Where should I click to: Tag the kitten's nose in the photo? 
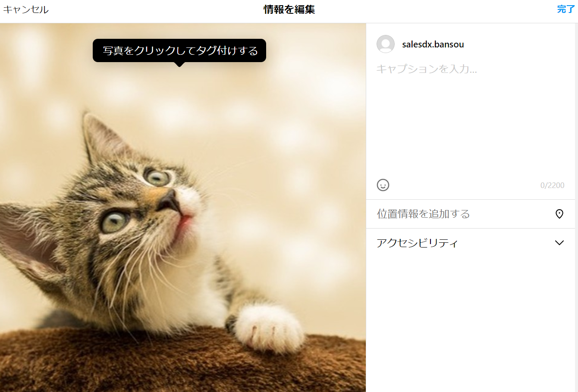coord(169,201)
